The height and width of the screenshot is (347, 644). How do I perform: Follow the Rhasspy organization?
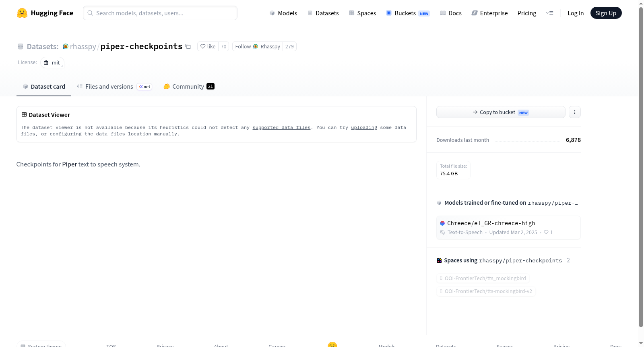point(258,46)
